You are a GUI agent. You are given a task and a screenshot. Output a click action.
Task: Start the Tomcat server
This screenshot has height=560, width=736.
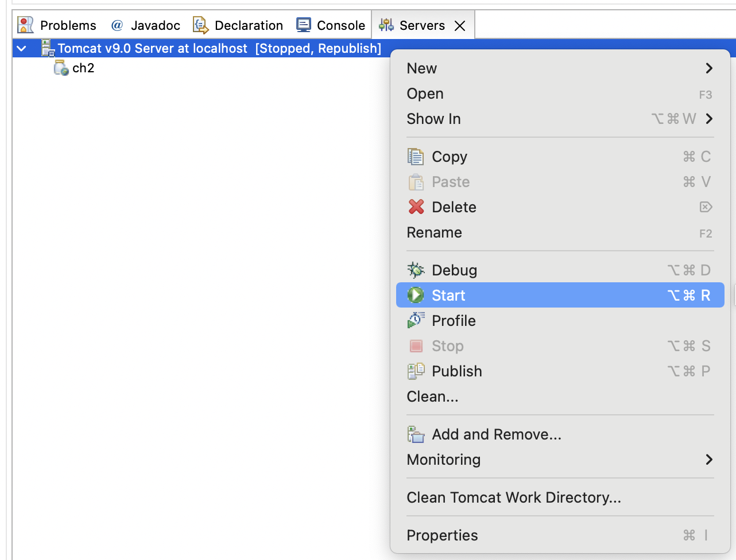coord(560,295)
